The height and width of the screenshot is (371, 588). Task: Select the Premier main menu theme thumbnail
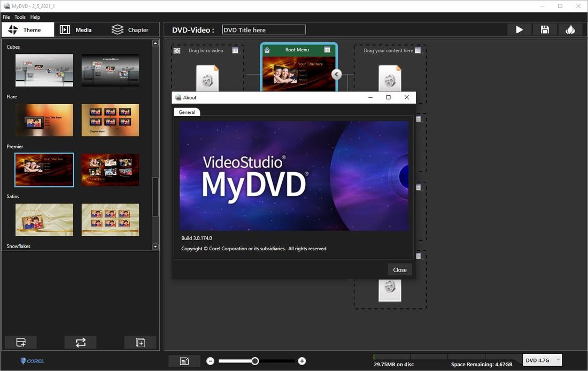point(44,170)
